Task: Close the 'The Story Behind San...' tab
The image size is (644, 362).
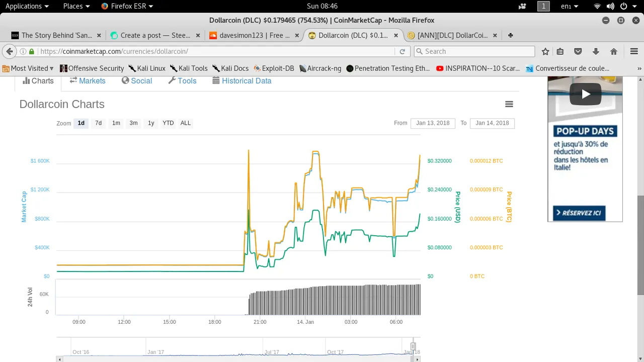Action: pos(99,35)
